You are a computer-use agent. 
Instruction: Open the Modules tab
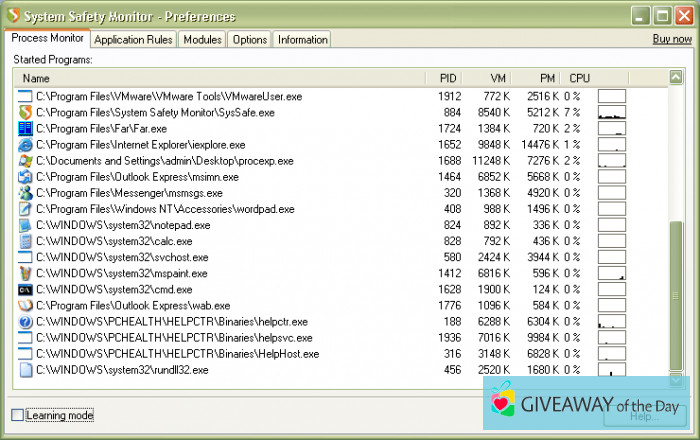pos(203,40)
